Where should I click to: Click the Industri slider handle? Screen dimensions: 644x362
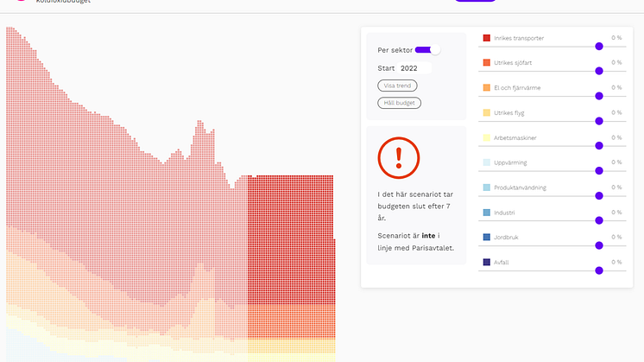coord(599,220)
